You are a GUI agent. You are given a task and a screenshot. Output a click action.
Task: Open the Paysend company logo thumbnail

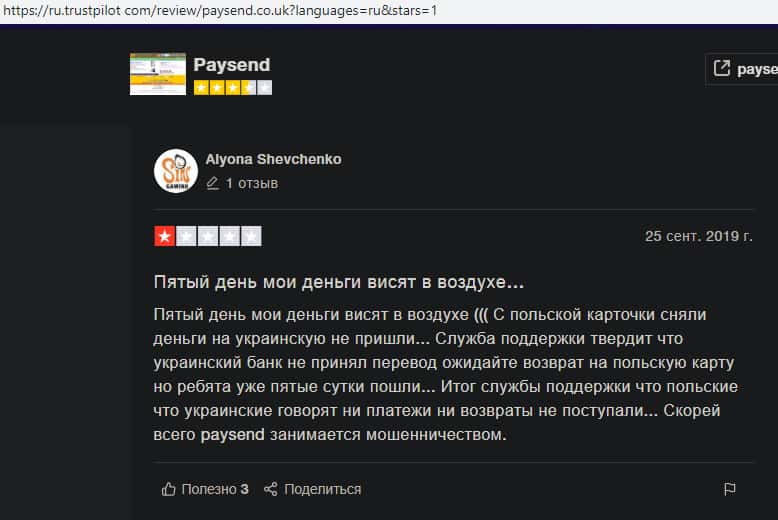(x=158, y=74)
